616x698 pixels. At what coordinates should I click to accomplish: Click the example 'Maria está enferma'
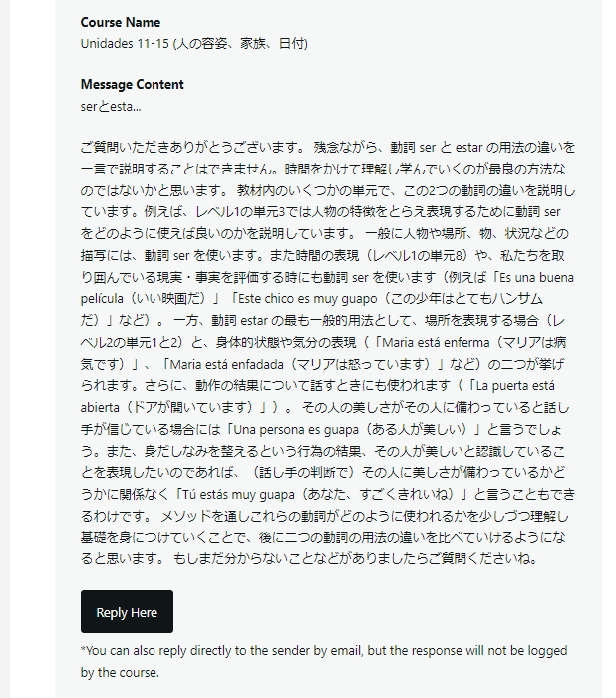[436, 342]
